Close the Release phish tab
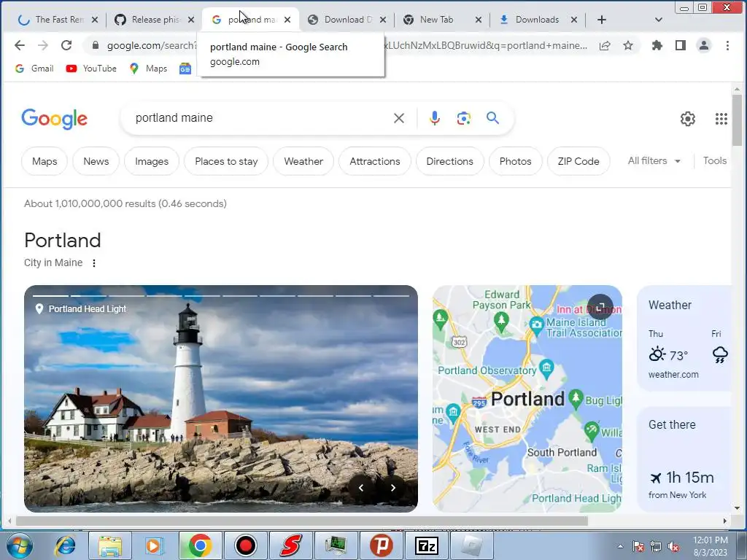 [191, 20]
